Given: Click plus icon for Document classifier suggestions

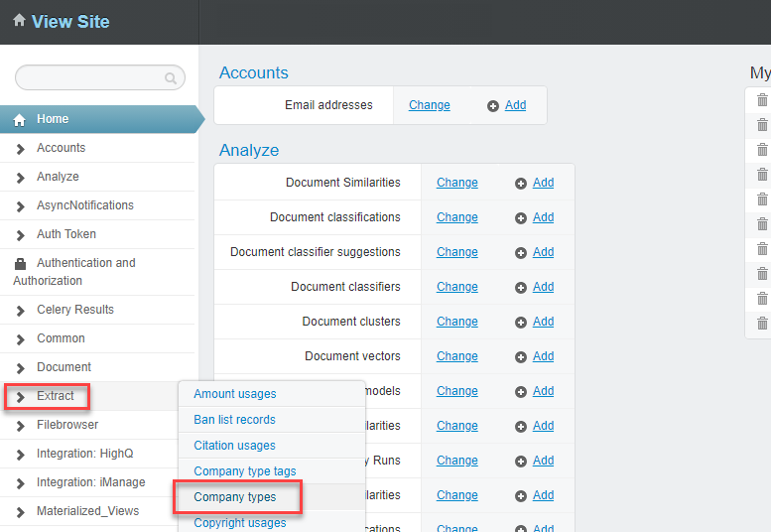Looking at the screenshot, I should [521, 253].
